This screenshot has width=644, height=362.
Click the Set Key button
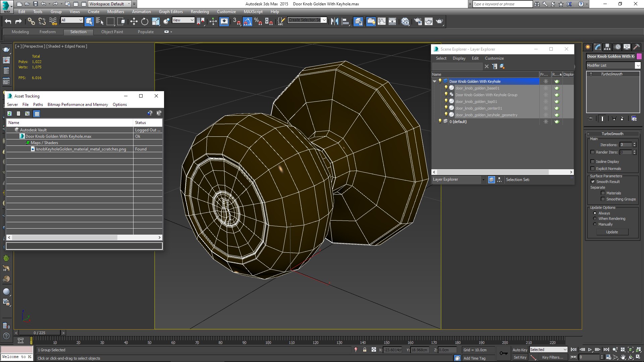[520, 357]
